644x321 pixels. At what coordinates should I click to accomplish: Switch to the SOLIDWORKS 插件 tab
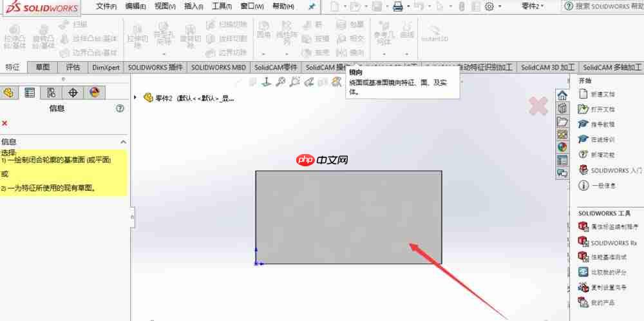click(x=155, y=68)
